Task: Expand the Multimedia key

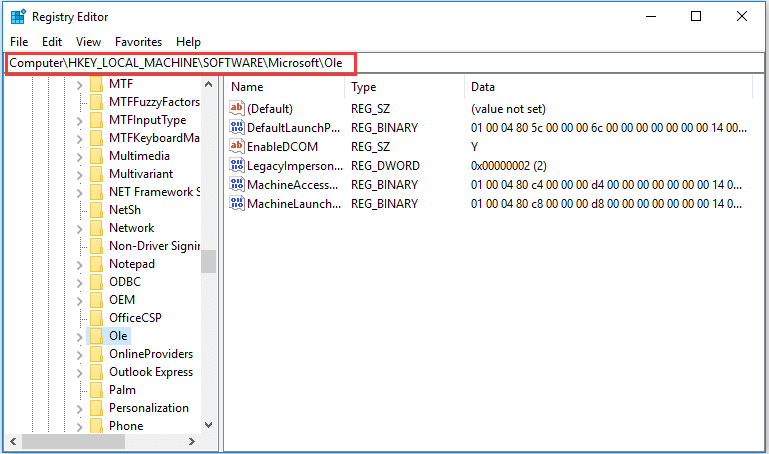Action: [79, 157]
